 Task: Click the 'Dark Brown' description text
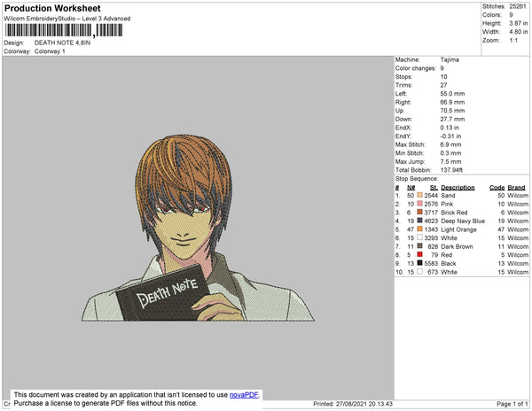click(457, 246)
